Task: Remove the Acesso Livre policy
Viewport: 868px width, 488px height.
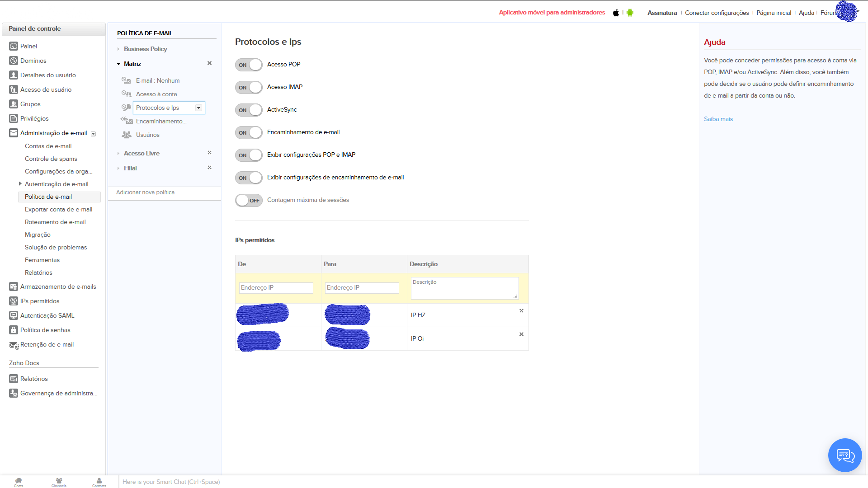Action: point(209,153)
